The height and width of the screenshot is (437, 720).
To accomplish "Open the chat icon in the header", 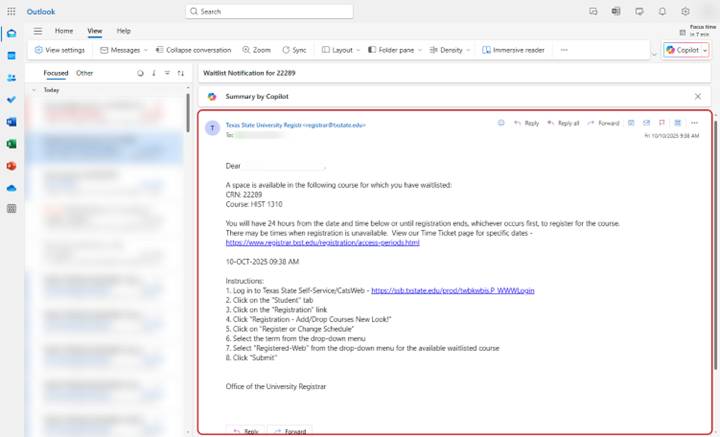I will [x=593, y=11].
